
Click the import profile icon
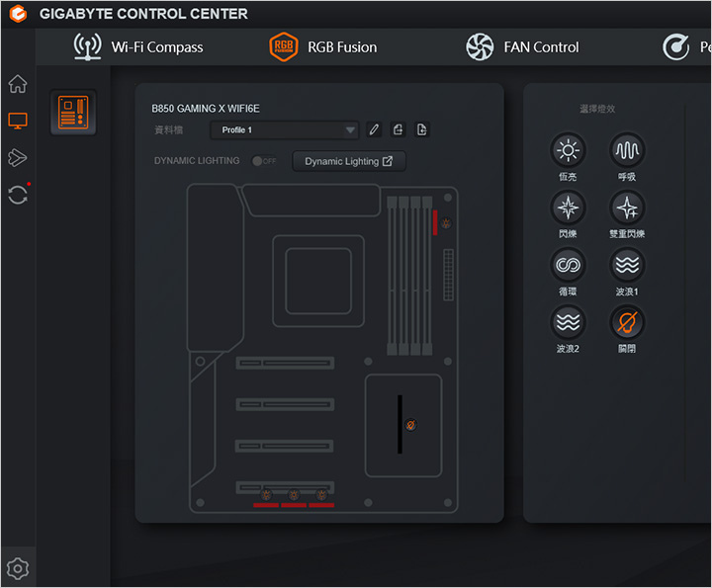pos(422,130)
